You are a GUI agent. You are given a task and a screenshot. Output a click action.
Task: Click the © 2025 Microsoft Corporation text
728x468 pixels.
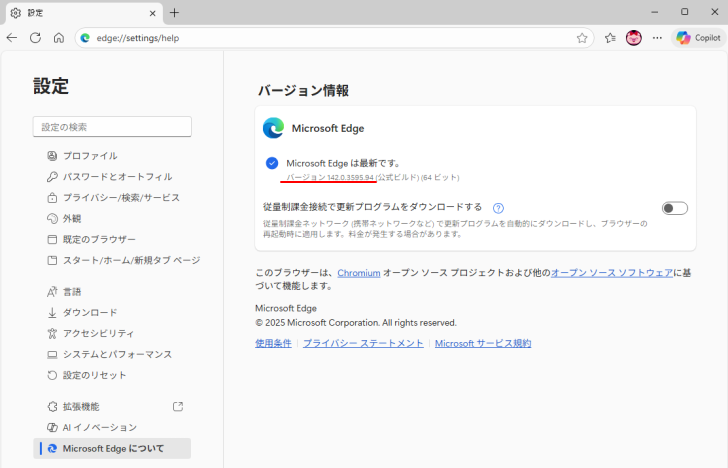356,323
